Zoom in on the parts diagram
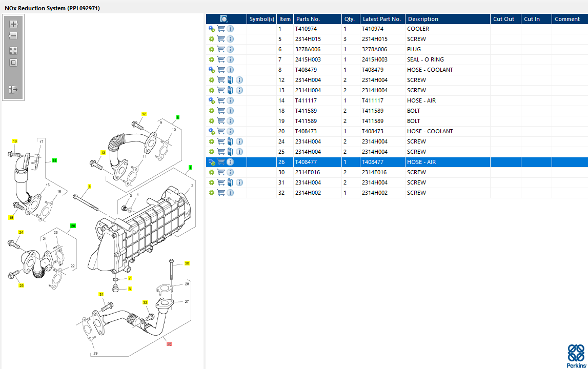Viewport: 588px width, 369px height. (x=13, y=24)
